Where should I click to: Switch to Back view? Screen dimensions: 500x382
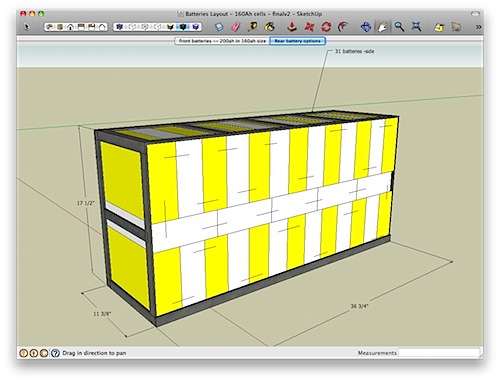pyautogui.click(x=91, y=27)
